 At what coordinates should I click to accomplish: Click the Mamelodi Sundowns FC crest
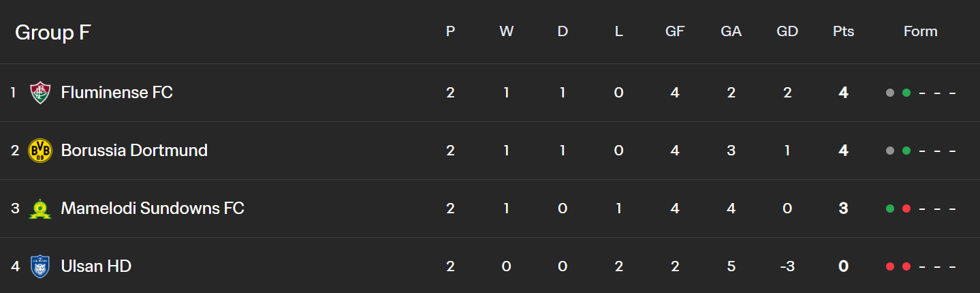(40, 209)
